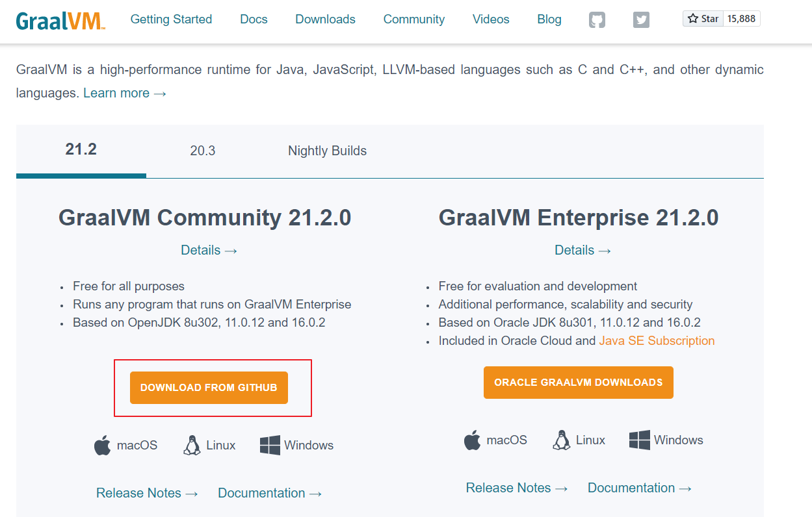This screenshot has width=812, height=517.
Task: Click the GraalVM Enterprise 21.2.0 heading
Action: [579, 218]
